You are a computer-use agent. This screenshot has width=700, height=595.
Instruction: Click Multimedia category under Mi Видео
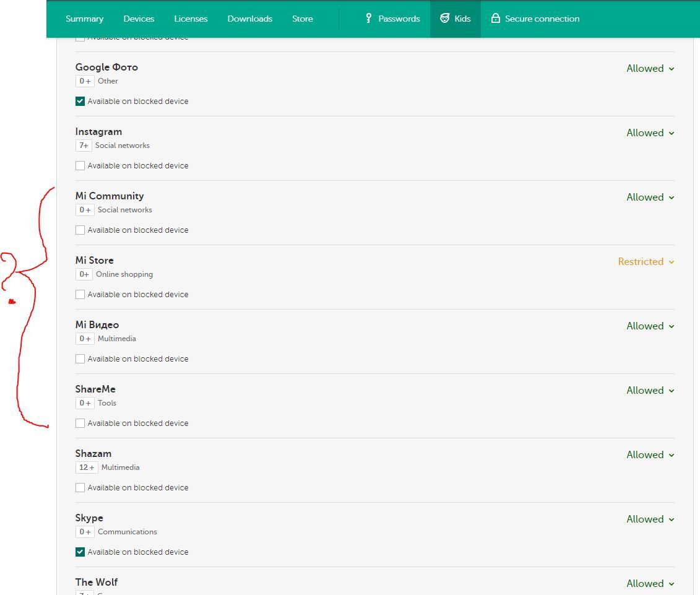[x=116, y=339]
